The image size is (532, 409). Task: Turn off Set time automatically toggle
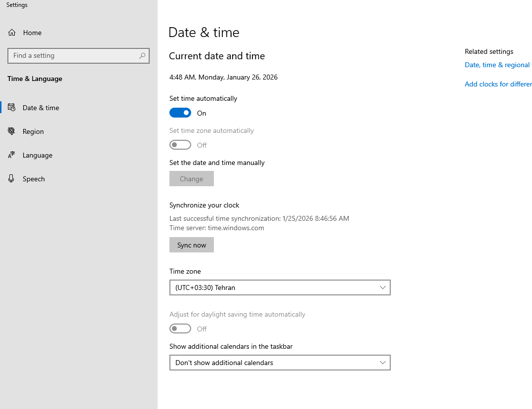tap(180, 113)
